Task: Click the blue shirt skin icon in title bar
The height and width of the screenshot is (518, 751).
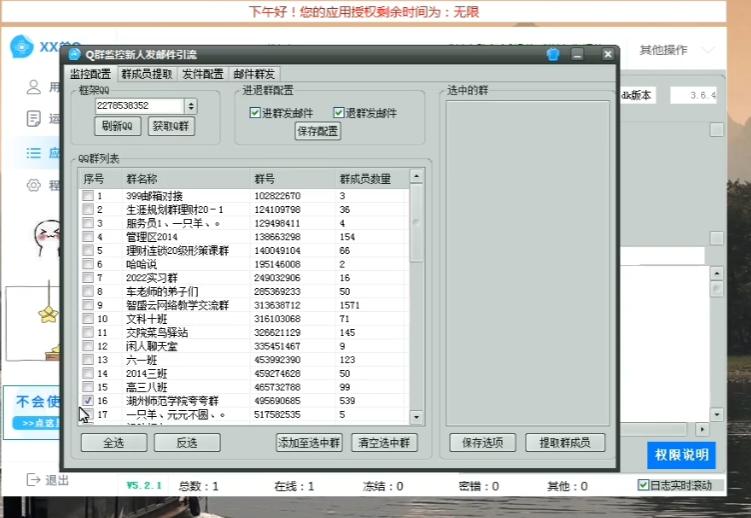Action: 553,54
